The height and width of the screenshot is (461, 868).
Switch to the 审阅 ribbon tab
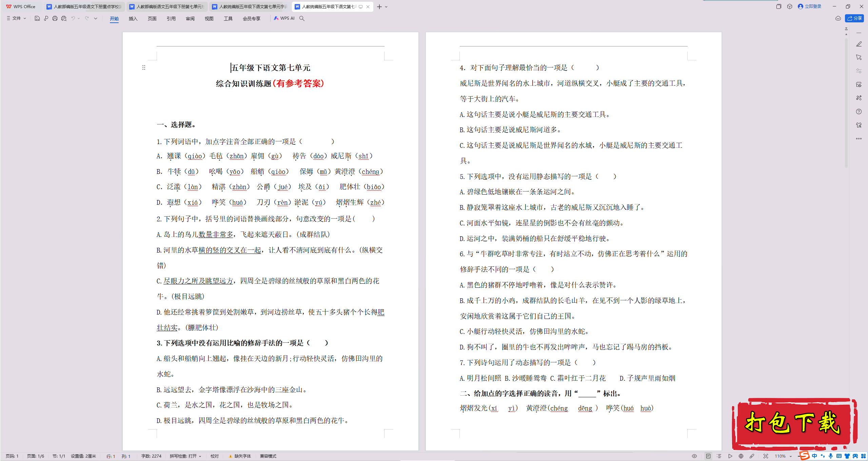pos(190,19)
